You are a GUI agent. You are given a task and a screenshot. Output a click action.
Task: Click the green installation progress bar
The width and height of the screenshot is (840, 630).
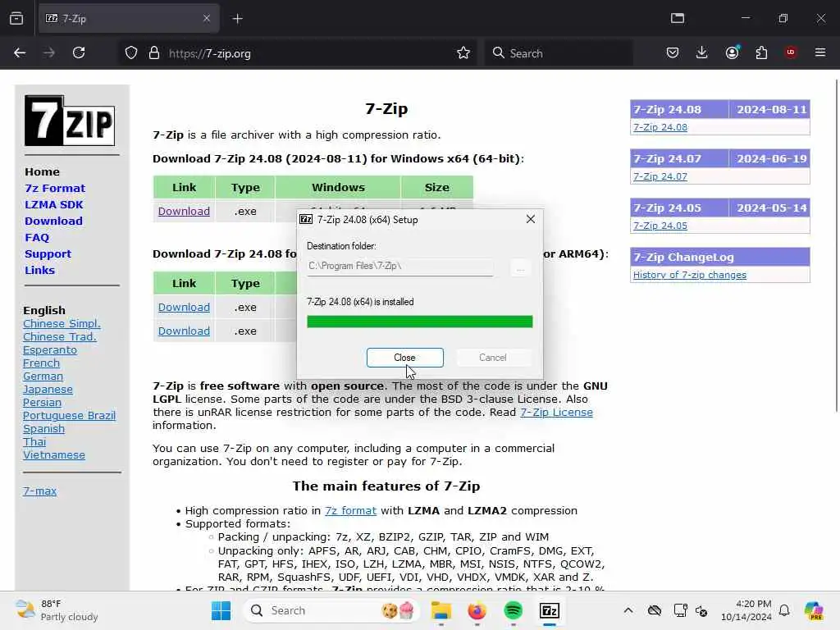click(419, 322)
